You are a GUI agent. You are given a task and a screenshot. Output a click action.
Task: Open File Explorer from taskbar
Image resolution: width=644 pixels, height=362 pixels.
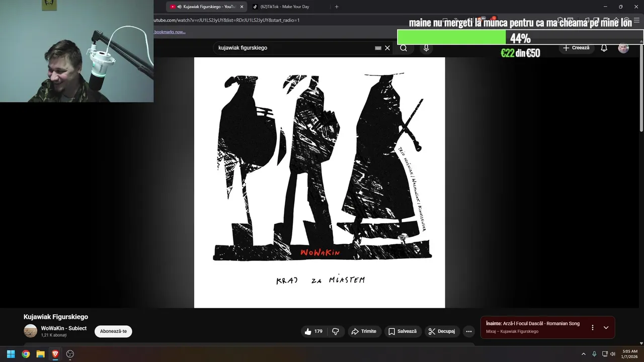[40, 354]
